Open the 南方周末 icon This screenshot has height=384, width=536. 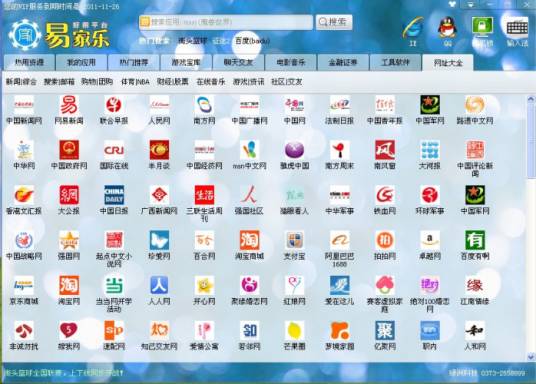tap(340, 150)
